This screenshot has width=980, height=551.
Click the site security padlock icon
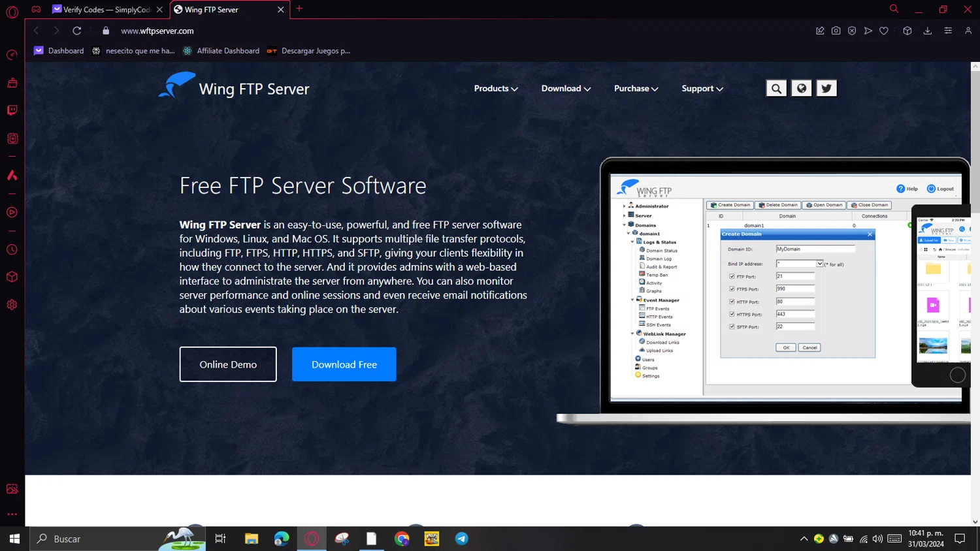click(x=106, y=31)
